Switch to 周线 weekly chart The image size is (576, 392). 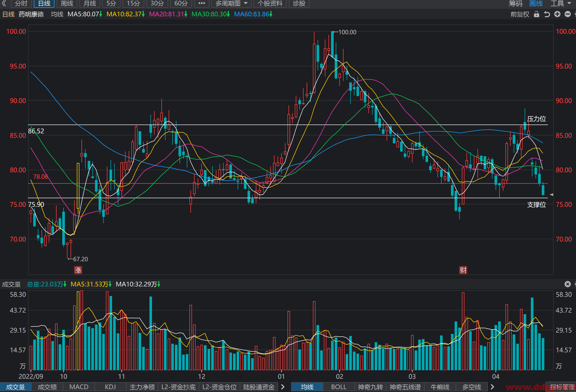pos(67,3)
